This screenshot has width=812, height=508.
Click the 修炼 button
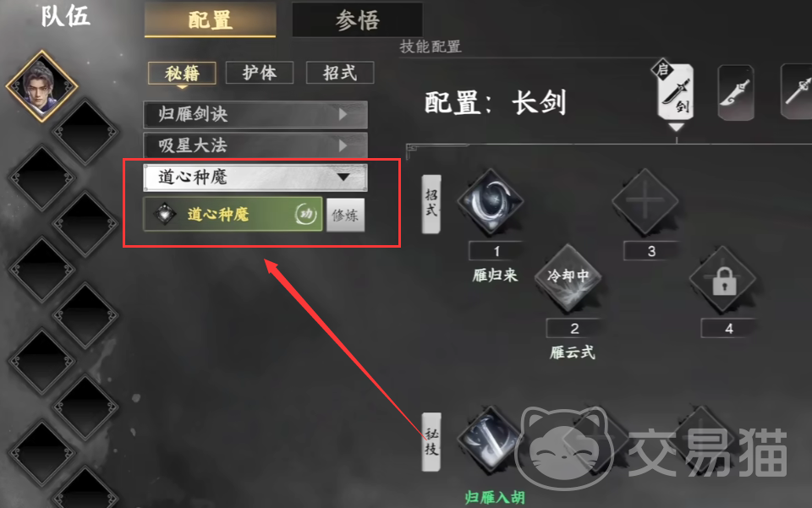pos(345,215)
